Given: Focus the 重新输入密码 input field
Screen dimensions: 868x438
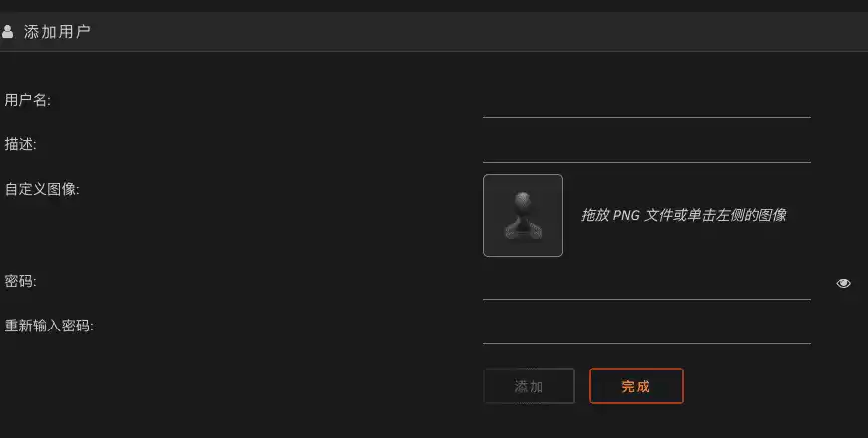Looking at the screenshot, I should 647,329.
